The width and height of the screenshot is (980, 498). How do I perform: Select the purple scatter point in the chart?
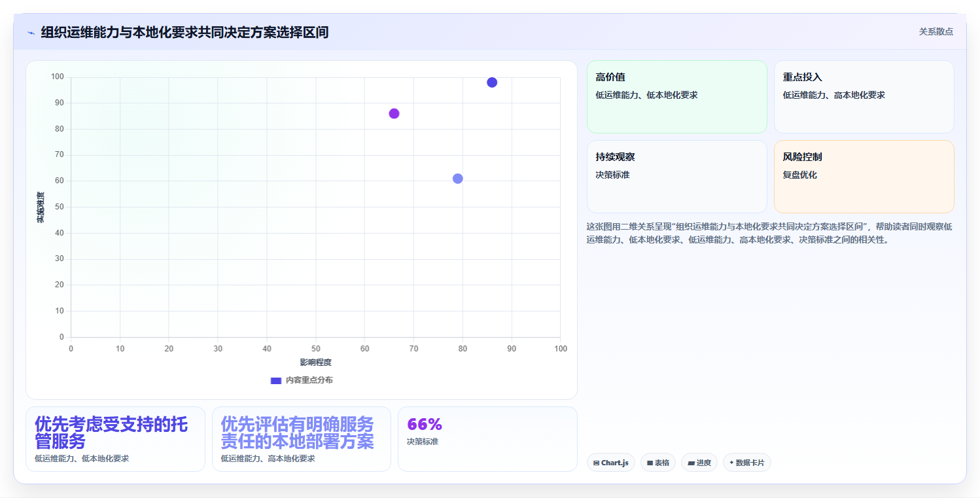coord(394,113)
